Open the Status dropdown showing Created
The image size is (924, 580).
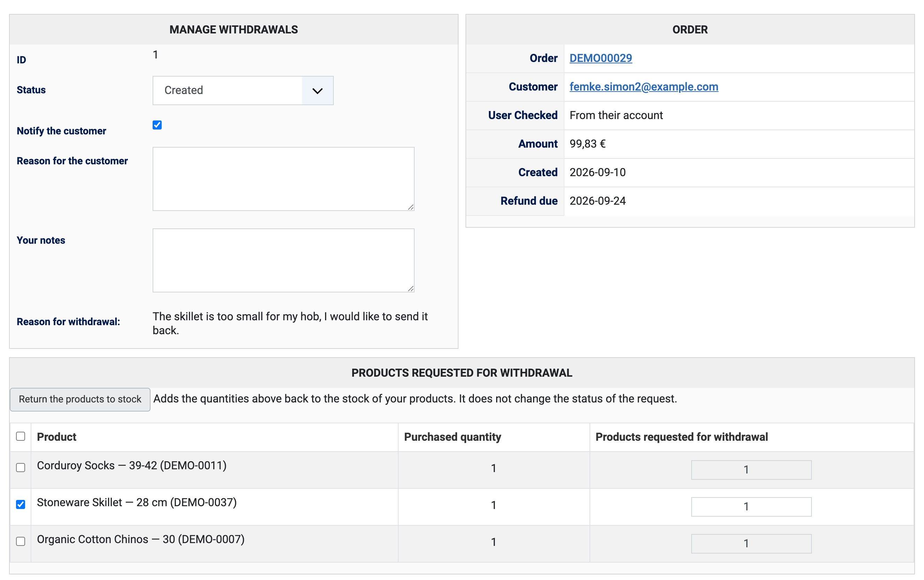243,91
